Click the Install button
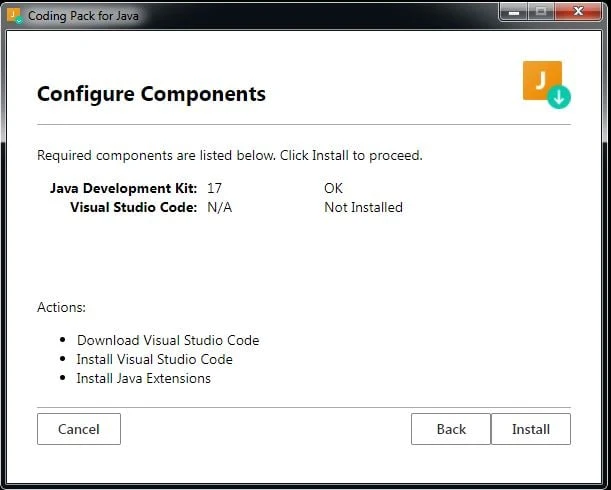This screenshot has height=490, width=611. (x=531, y=429)
